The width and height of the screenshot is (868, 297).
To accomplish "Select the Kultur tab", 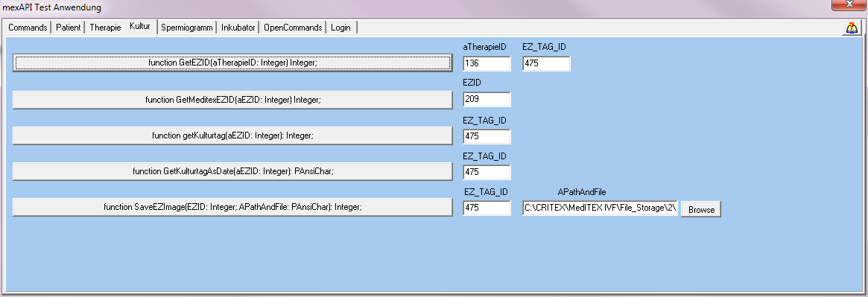I will pyautogui.click(x=140, y=26).
